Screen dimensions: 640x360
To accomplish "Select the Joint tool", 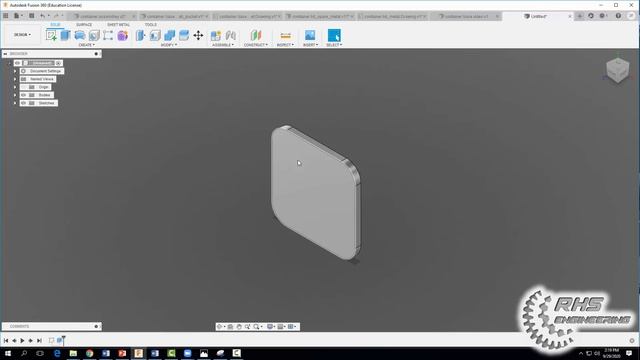I will 231,36.
